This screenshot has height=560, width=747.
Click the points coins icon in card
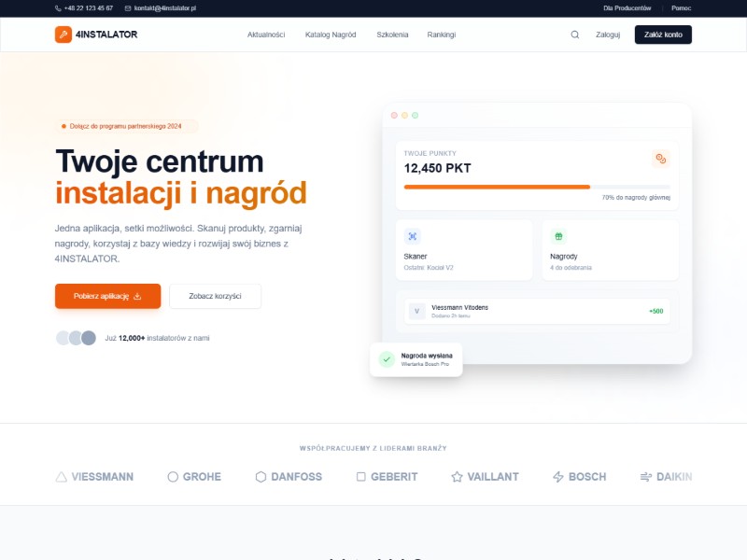tap(660, 160)
